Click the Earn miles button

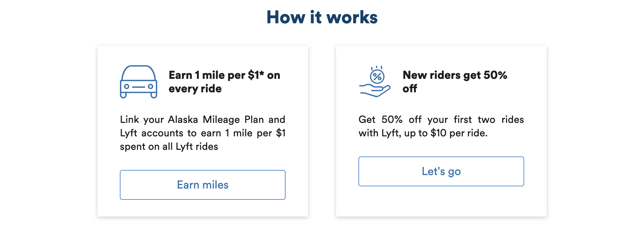203,185
